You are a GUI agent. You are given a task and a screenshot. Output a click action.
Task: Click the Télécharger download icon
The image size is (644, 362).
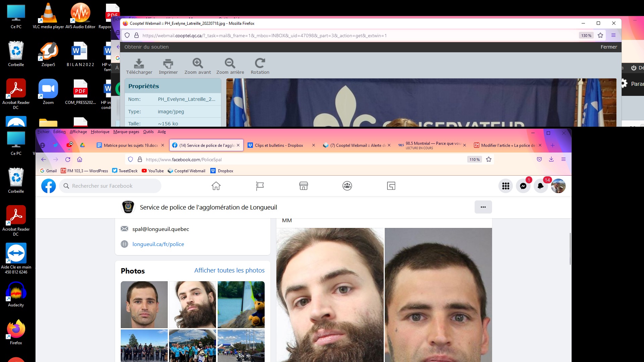(x=139, y=63)
